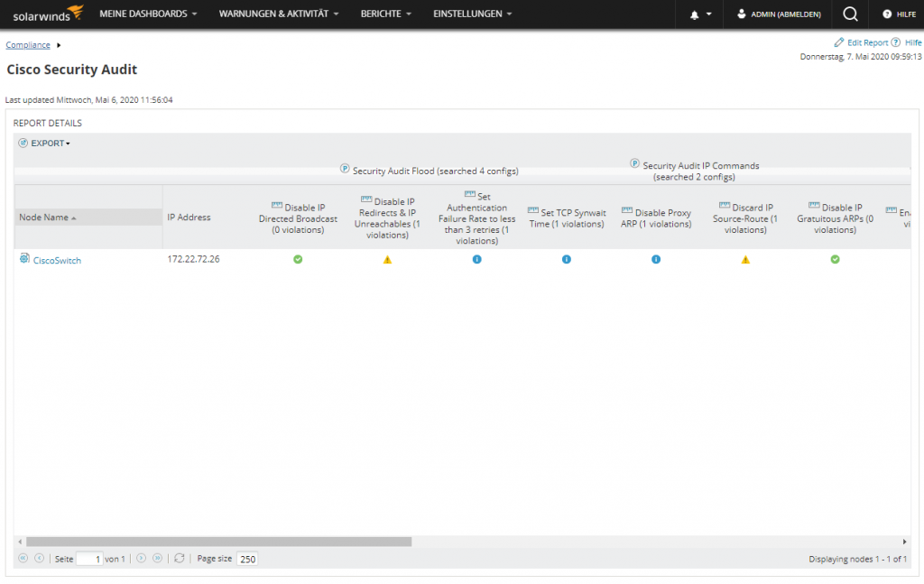924x584 pixels.
Task: Open the notifications bell icon
Action: (x=695, y=14)
